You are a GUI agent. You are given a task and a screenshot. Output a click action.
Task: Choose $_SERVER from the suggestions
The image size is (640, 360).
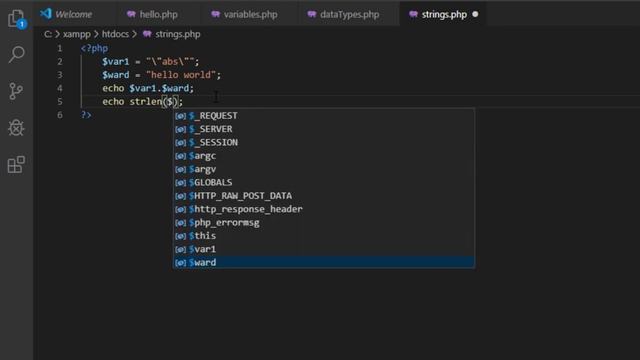(x=324, y=129)
